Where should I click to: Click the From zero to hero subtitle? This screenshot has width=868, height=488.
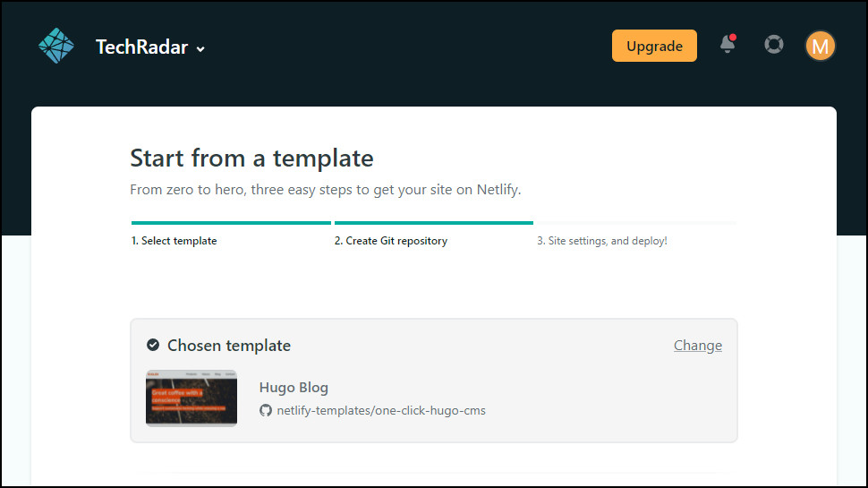tap(326, 190)
